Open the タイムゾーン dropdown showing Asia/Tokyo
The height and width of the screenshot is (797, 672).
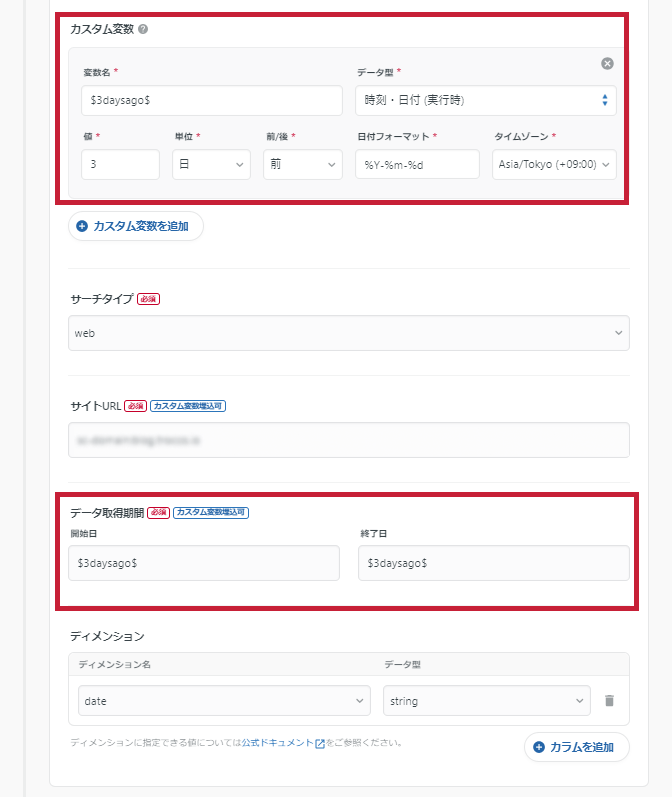click(x=554, y=164)
